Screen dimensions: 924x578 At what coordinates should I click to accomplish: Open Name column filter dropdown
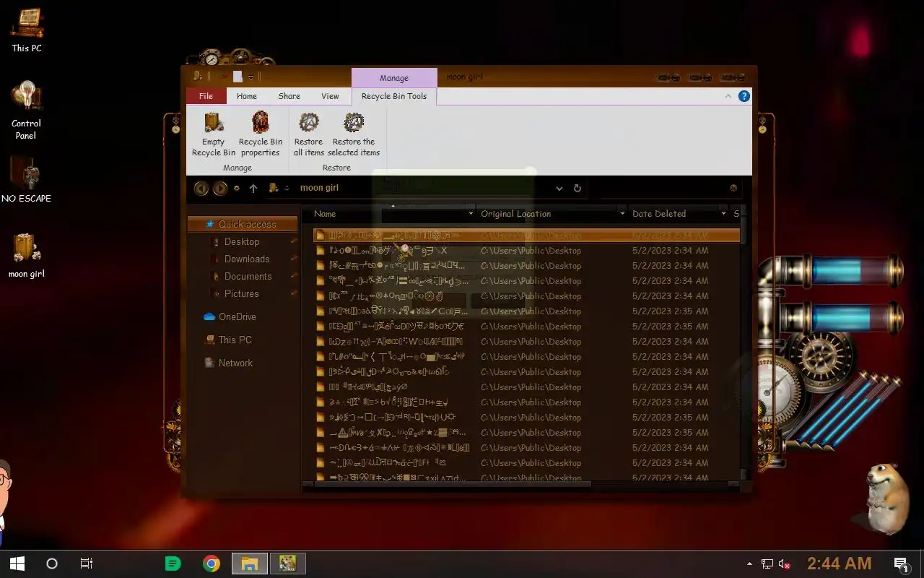click(x=471, y=214)
